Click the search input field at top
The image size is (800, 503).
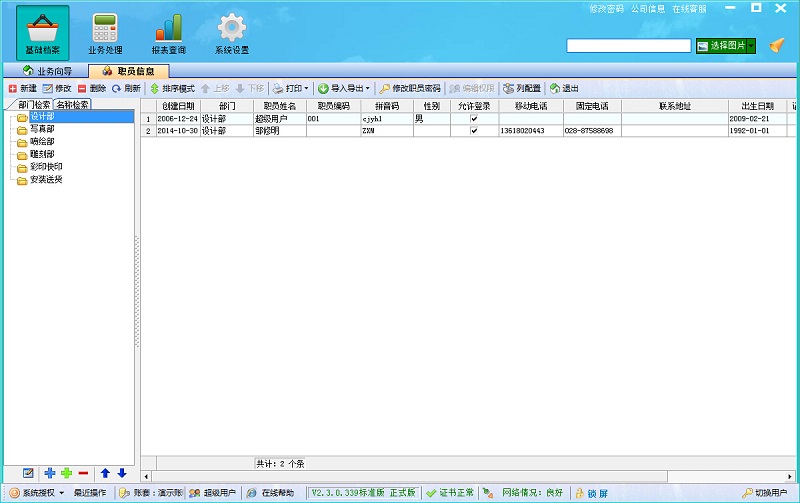[x=628, y=45]
